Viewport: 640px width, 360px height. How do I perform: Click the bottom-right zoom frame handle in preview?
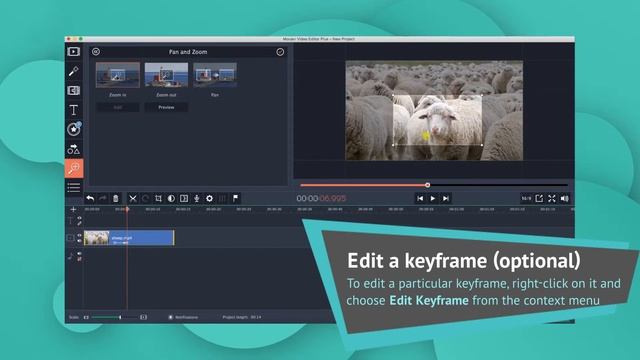(x=482, y=145)
